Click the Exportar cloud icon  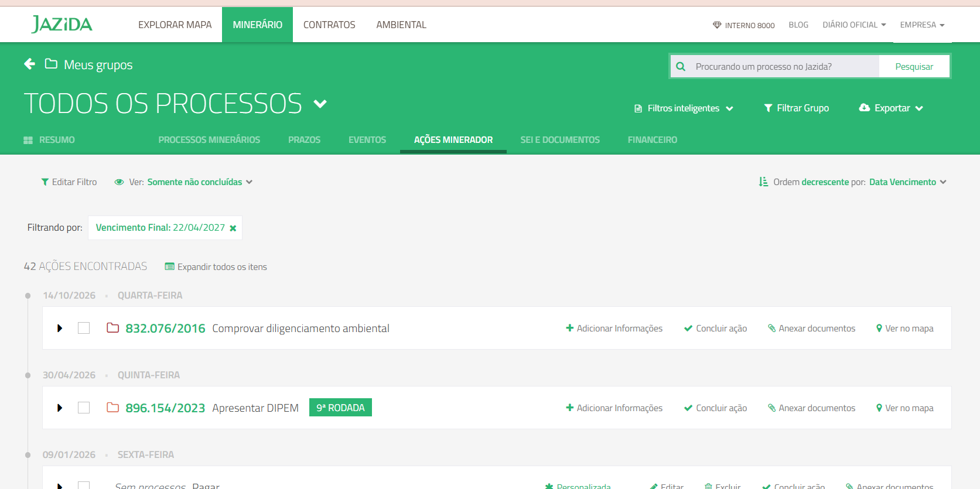click(x=864, y=108)
